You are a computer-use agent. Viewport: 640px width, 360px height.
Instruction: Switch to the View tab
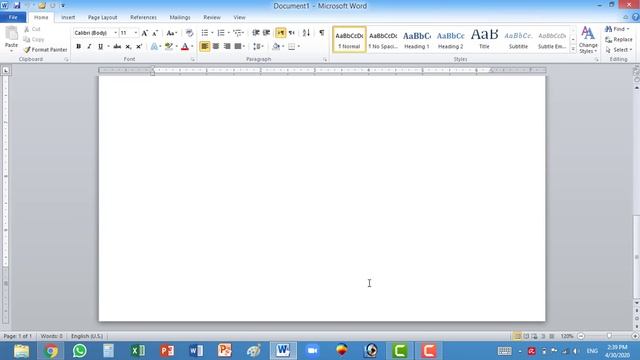tap(240, 18)
